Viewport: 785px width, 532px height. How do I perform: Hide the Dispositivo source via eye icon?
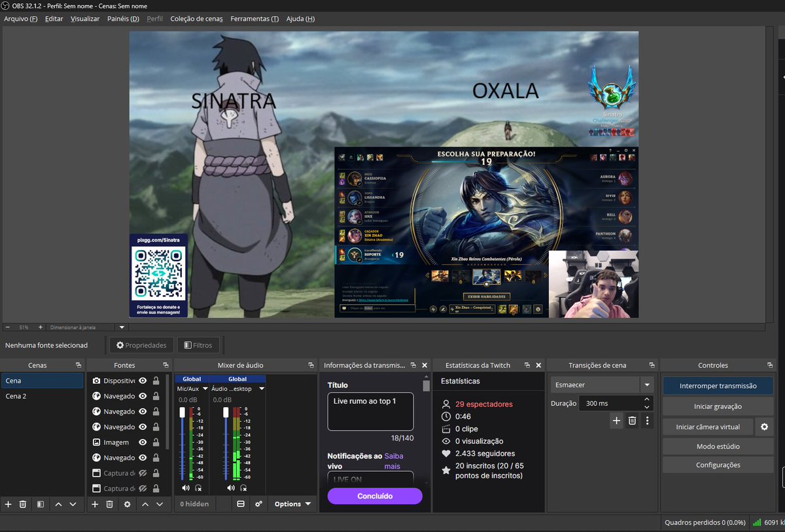click(142, 381)
